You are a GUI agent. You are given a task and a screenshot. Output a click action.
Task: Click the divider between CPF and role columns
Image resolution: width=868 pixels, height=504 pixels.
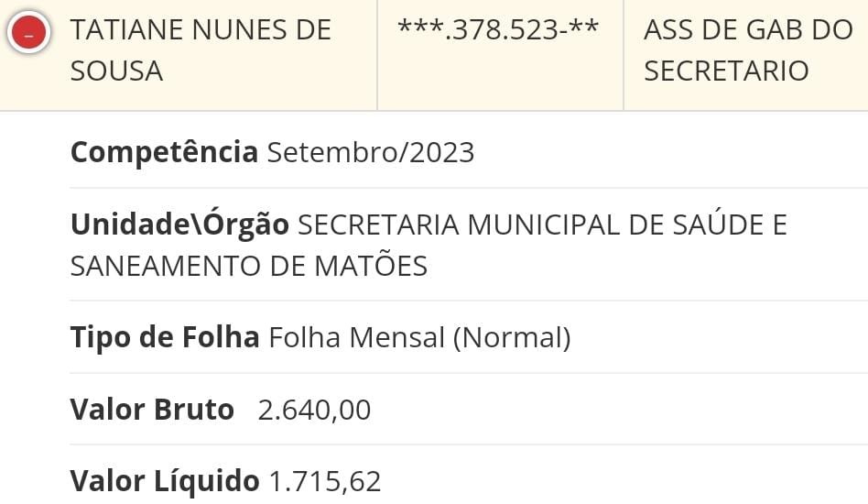[624, 55]
